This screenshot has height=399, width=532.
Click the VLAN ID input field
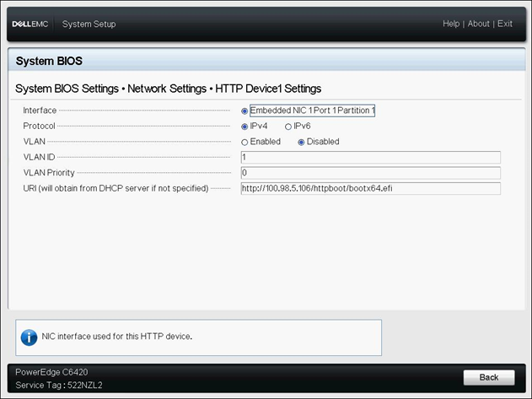(370, 157)
